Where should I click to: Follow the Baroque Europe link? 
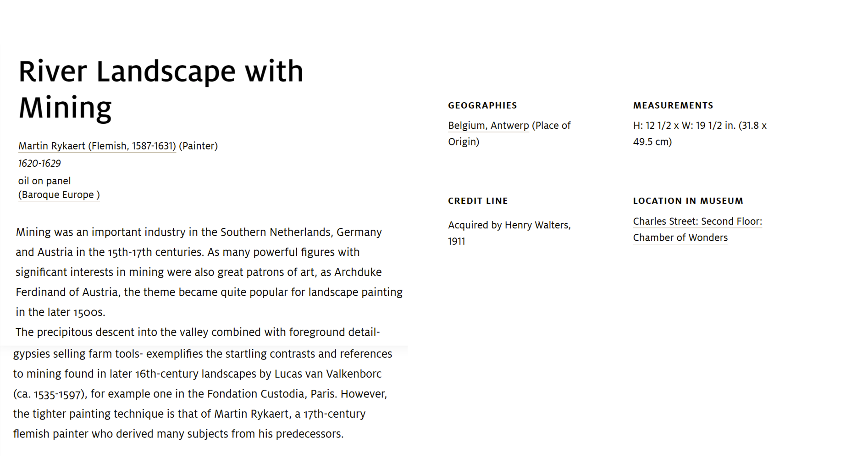point(59,195)
